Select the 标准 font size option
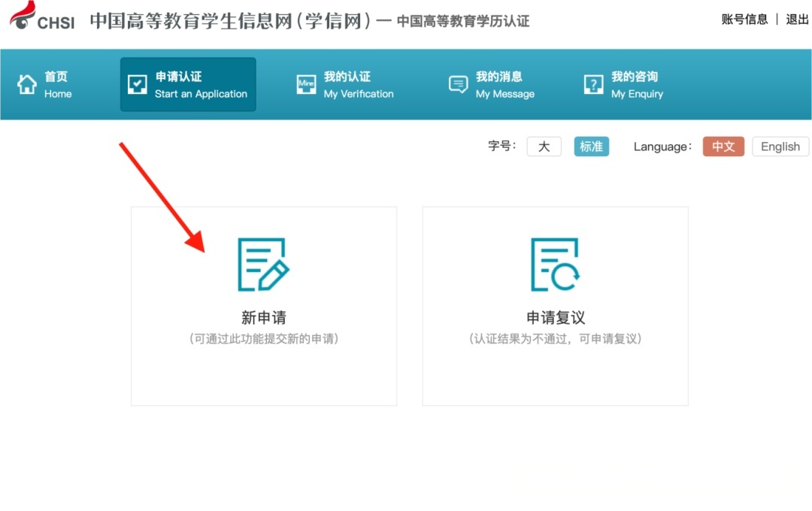The height and width of the screenshot is (511, 812). (591, 147)
